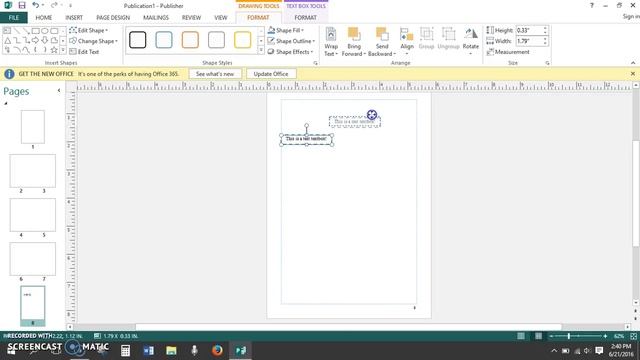Viewport: 640px width, 360px height.
Task: Click the Rotate icon
Action: point(471,33)
